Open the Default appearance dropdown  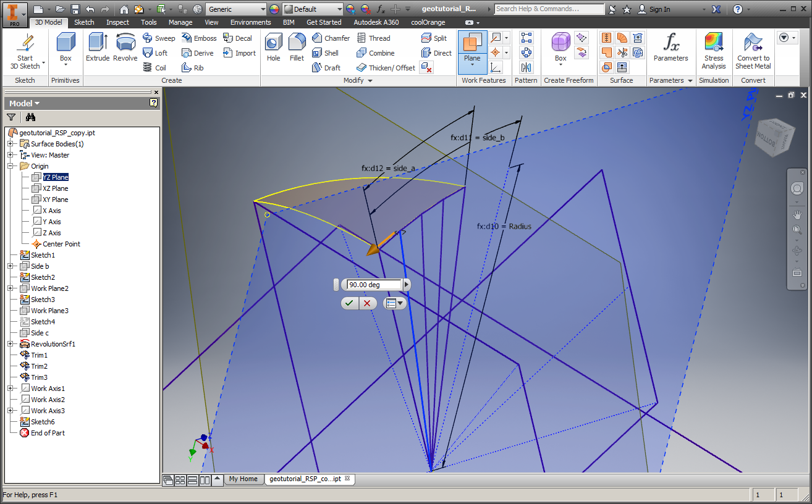(x=339, y=9)
